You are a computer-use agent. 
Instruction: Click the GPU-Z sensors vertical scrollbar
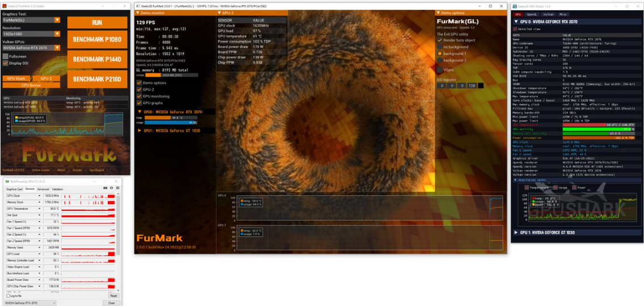click(x=118, y=243)
